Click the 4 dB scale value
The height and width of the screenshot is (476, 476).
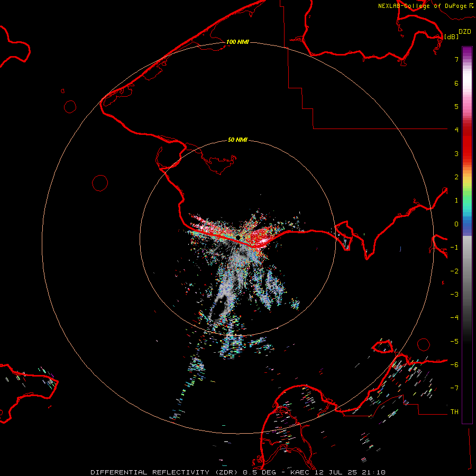click(x=456, y=130)
